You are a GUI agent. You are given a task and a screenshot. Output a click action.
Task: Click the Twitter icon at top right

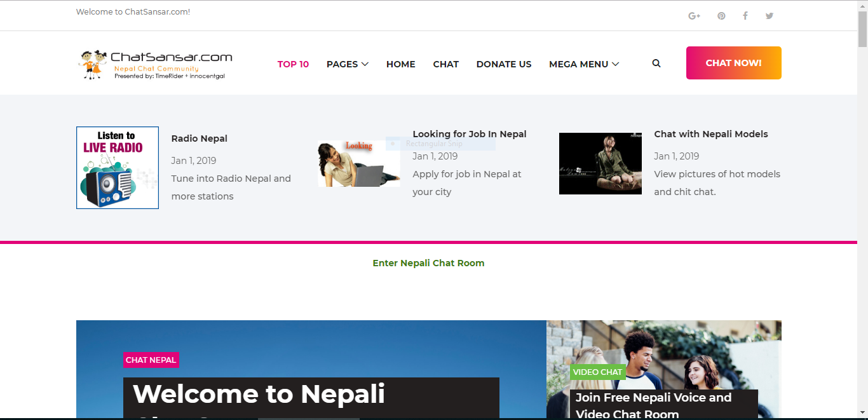pyautogui.click(x=769, y=15)
